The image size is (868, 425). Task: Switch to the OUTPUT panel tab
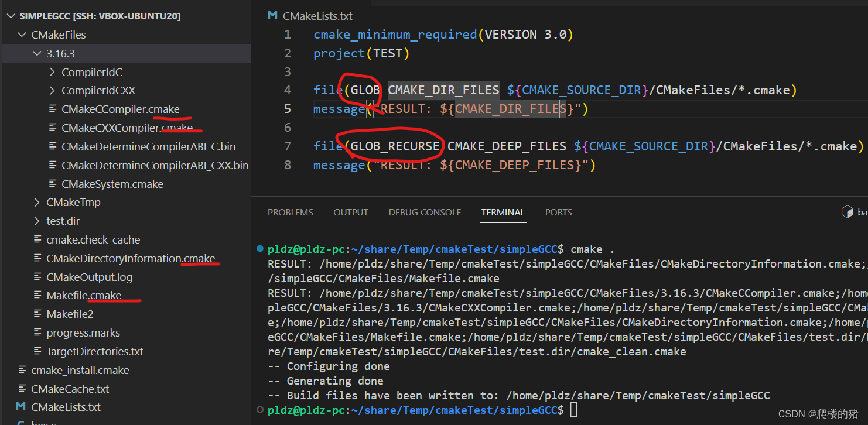(351, 212)
